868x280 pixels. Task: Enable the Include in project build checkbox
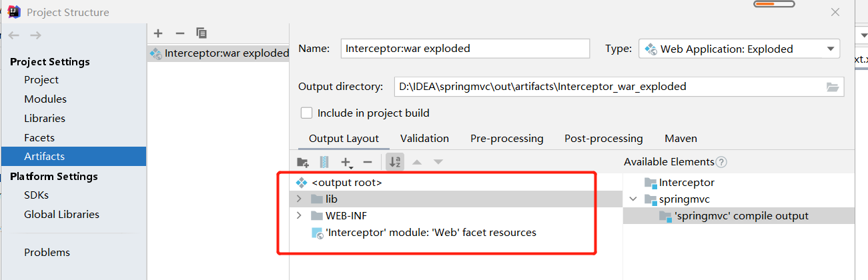tap(307, 113)
